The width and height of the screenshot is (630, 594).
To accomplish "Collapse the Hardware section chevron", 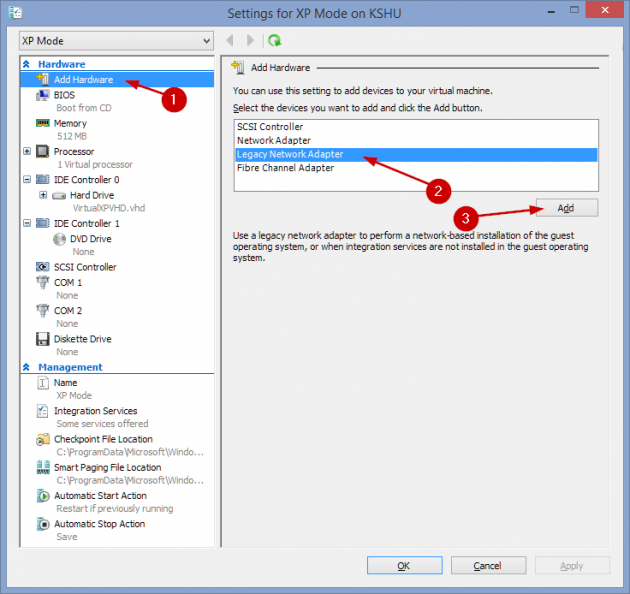I will 27,64.
